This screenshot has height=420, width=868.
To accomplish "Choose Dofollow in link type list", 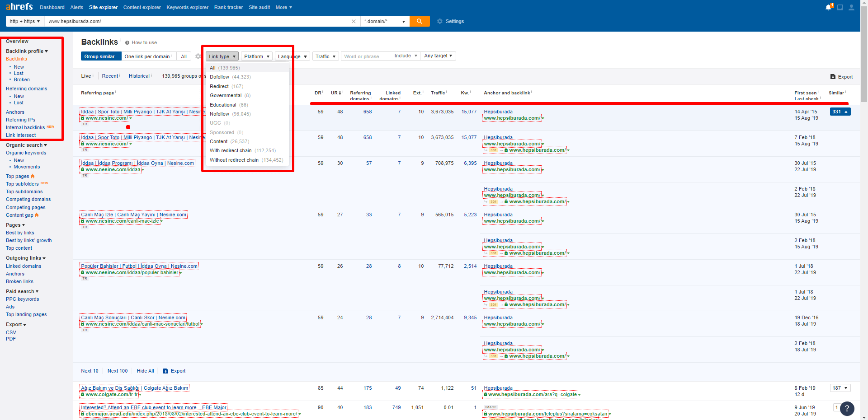I will coord(247,77).
